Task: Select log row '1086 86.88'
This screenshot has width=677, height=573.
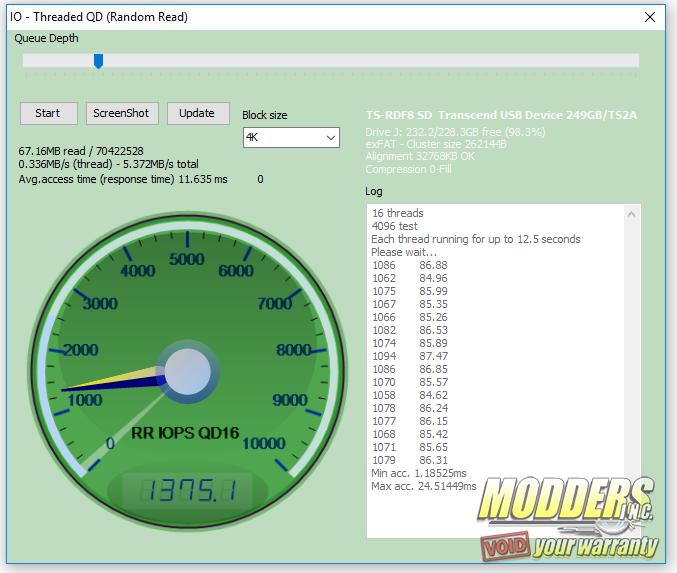Action: [x=410, y=265]
